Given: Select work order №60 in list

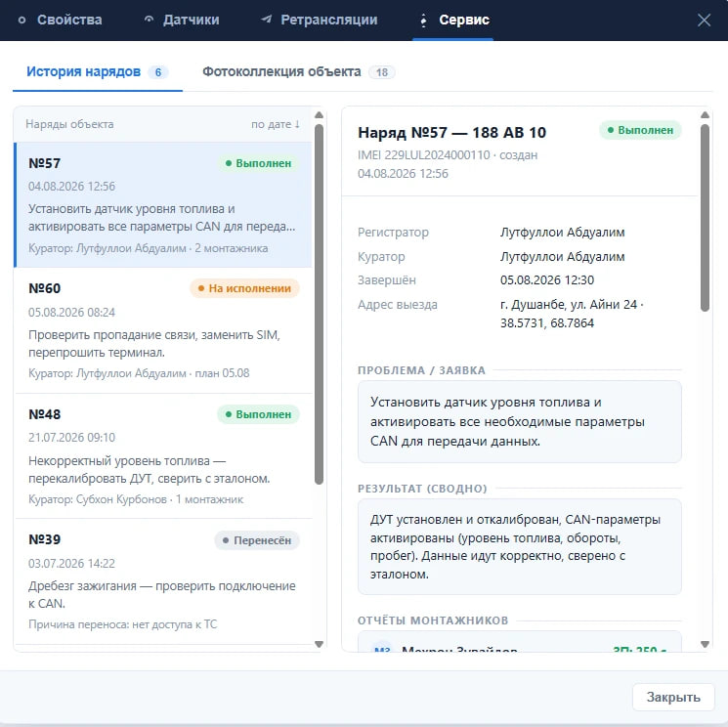Looking at the screenshot, I should 163,330.
